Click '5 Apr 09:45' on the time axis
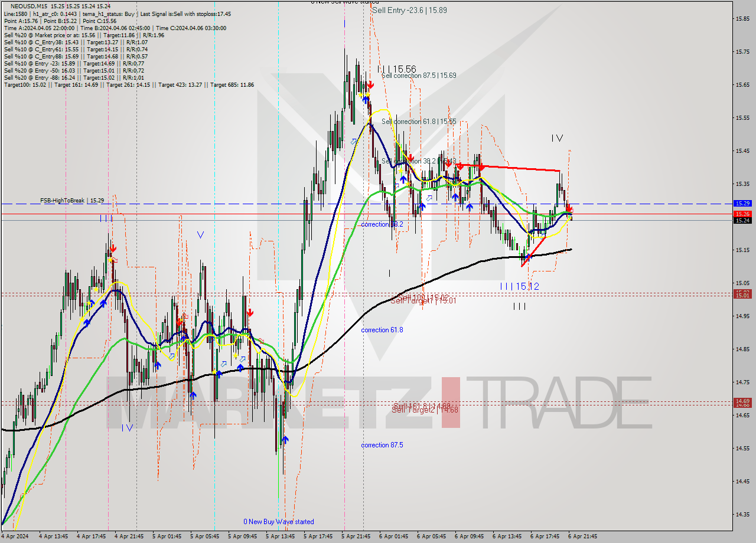The image size is (756, 543). tap(244, 537)
